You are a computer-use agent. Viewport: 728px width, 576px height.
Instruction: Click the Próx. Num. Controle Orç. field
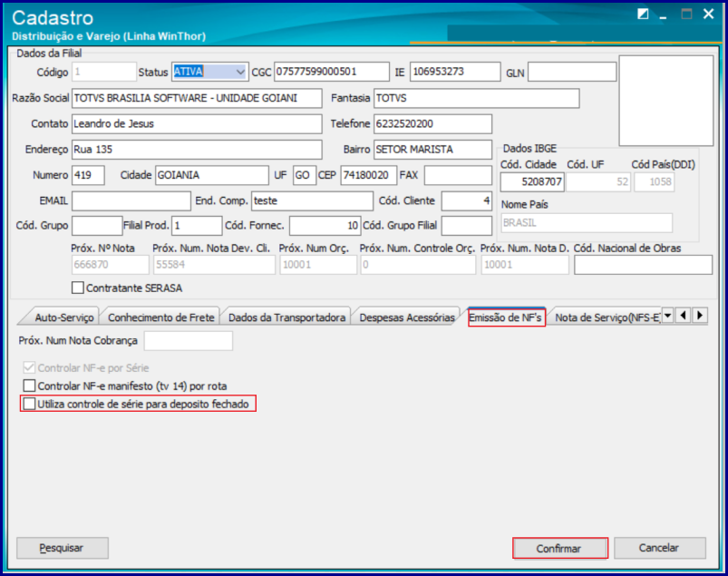tap(418, 265)
